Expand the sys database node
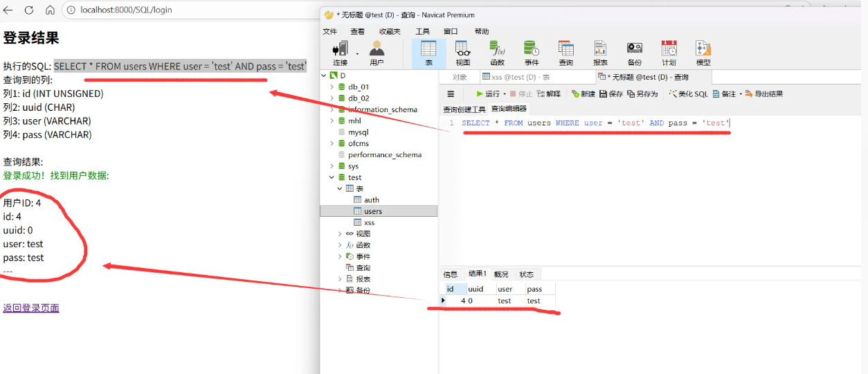Image resolution: width=868 pixels, height=374 pixels. (332, 166)
